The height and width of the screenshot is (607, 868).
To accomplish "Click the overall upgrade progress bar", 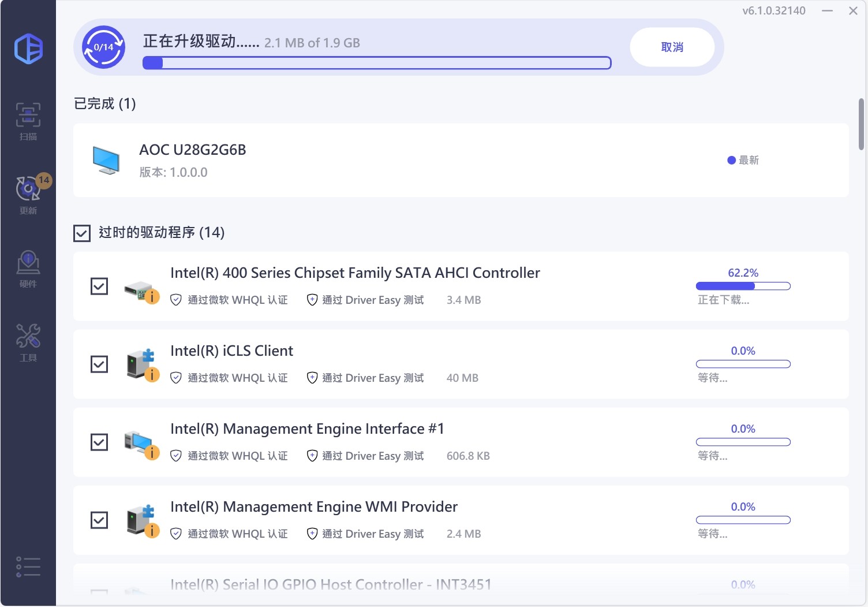I will (377, 63).
